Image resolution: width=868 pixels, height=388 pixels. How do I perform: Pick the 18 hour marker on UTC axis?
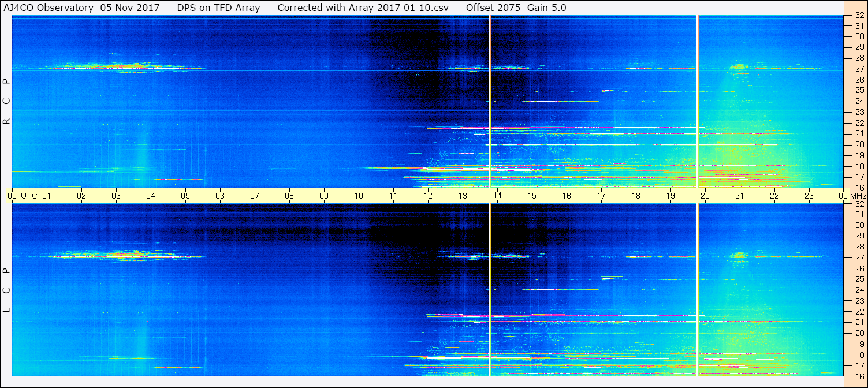pyautogui.click(x=636, y=196)
